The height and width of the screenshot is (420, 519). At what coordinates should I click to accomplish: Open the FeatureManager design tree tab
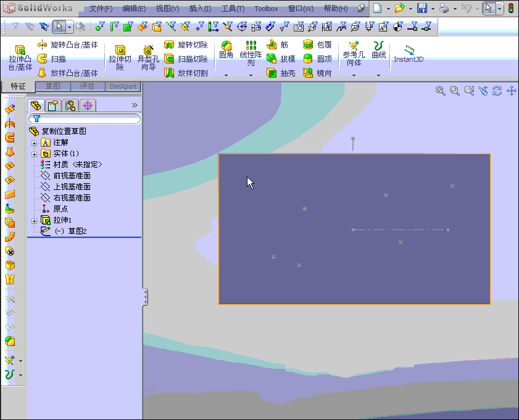tap(36, 105)
